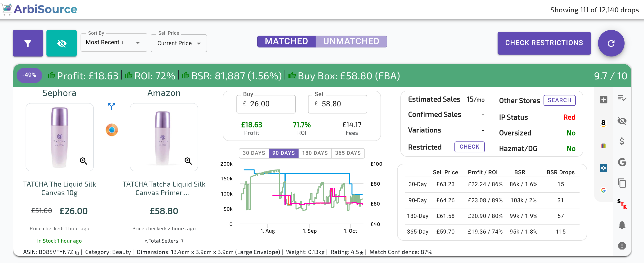Click the Buy price input field
644x263 pixels.
tap(266, 104)
